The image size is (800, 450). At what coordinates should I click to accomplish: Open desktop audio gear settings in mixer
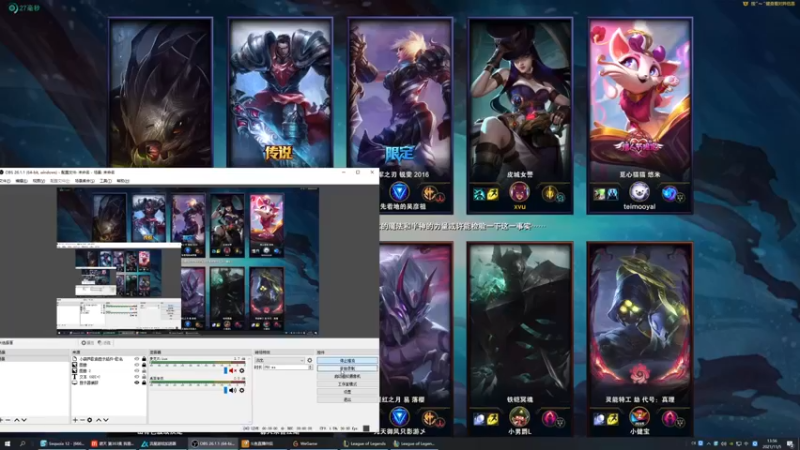242,390
